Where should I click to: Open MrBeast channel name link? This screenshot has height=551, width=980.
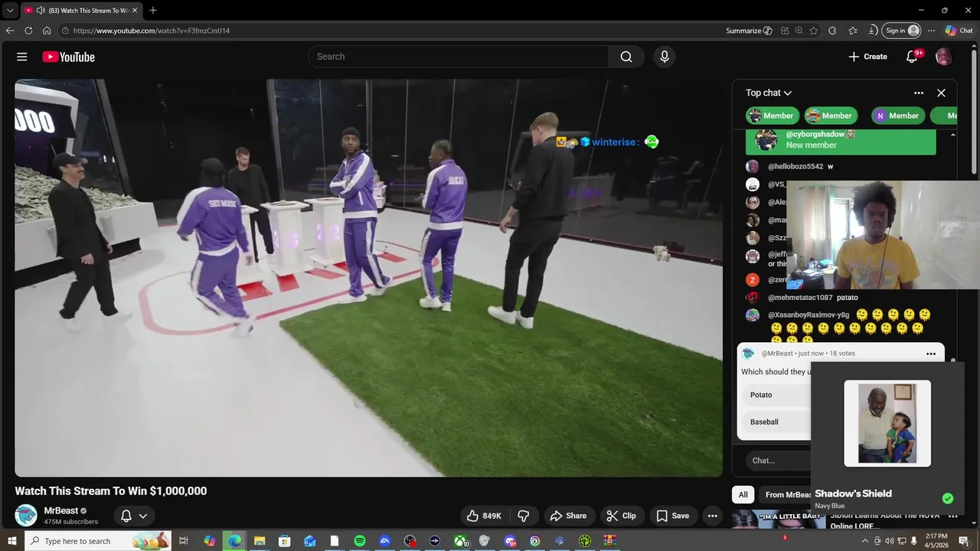click(61, 510)
